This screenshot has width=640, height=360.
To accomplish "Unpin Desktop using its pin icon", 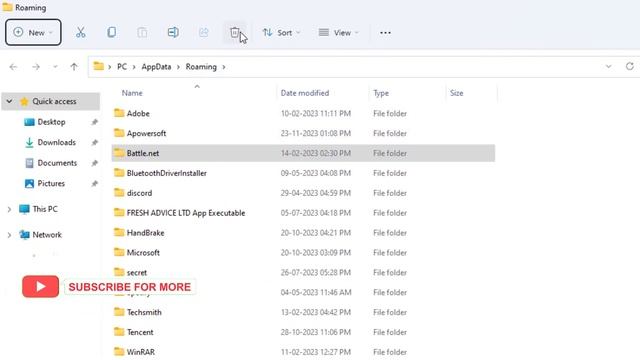I will pyautogui.click(x=94, y=122).
